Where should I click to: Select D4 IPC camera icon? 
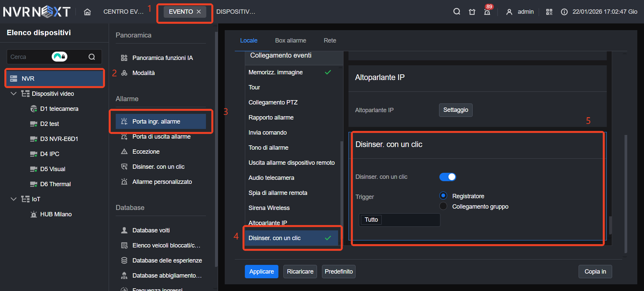(34, 154)
